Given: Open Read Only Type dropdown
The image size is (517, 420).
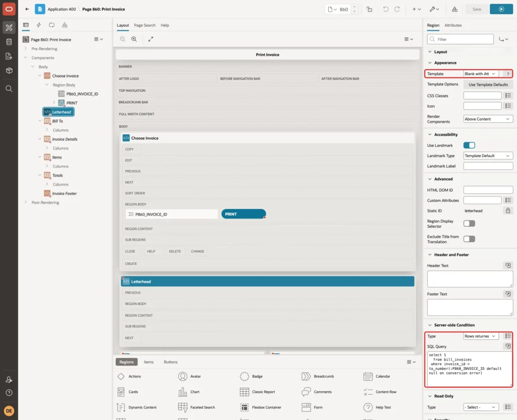Looking at the screenshot, I should tap(481, 407).
